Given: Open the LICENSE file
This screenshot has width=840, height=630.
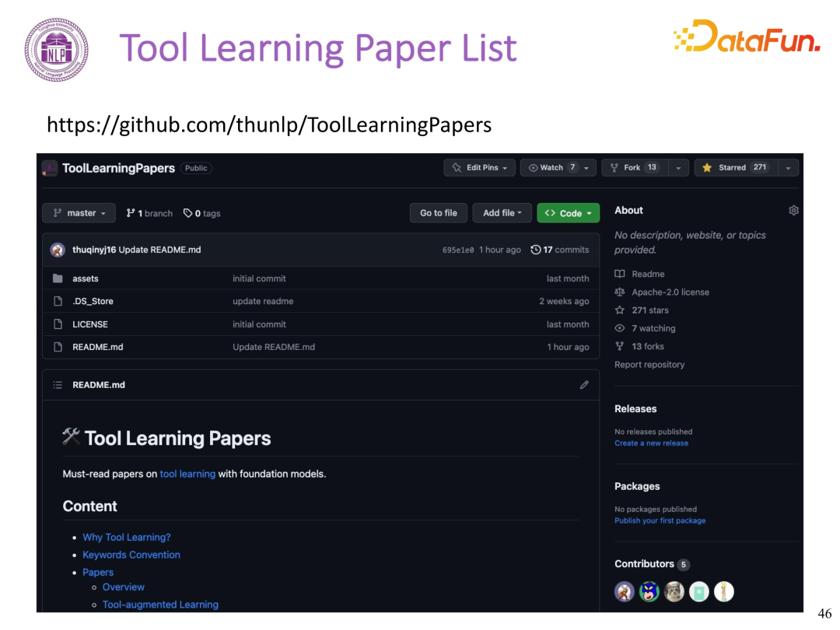Looking at the screenshot, I should click(x=90, y=324).
